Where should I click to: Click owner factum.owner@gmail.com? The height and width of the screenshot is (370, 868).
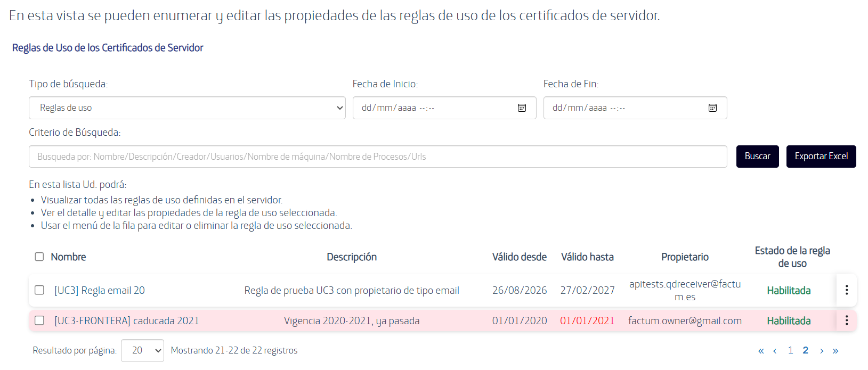[685, 320]
